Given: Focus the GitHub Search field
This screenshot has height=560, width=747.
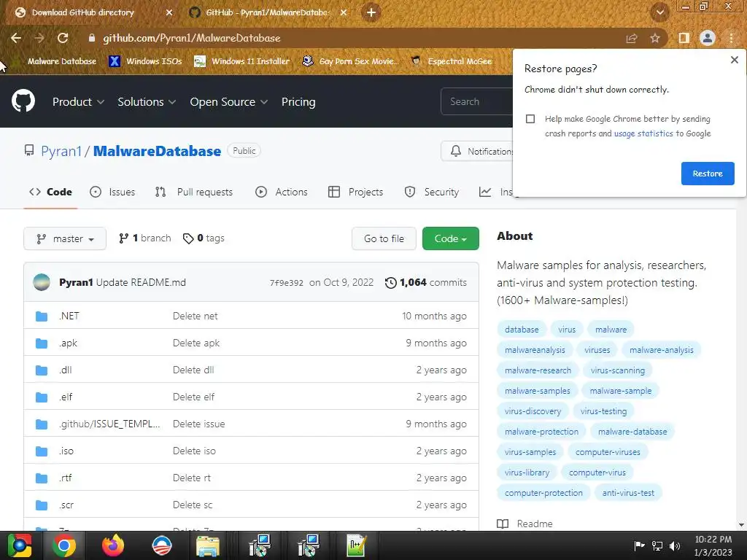Looking at the screenshot, I should (477, 101).
